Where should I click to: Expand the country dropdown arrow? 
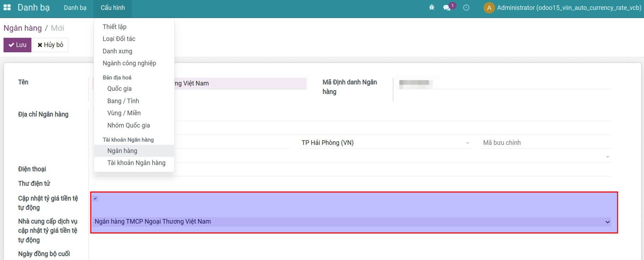(x=607, y=157)
